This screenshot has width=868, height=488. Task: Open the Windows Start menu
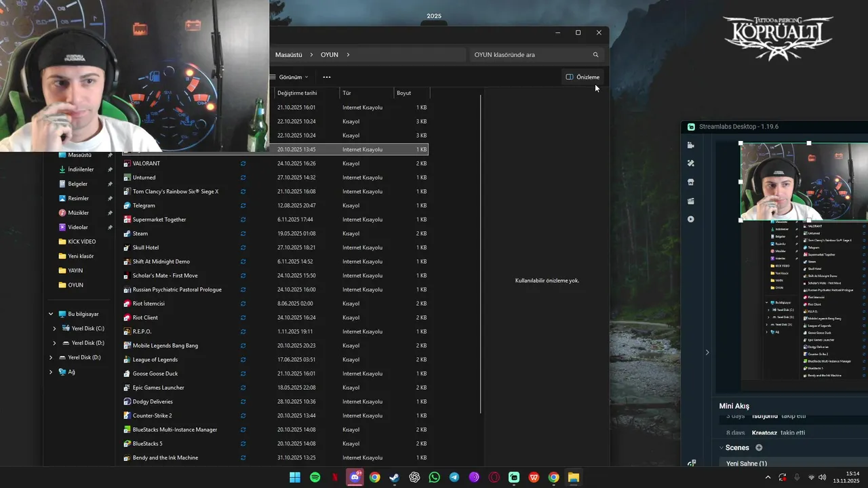(x=295, y=477)
